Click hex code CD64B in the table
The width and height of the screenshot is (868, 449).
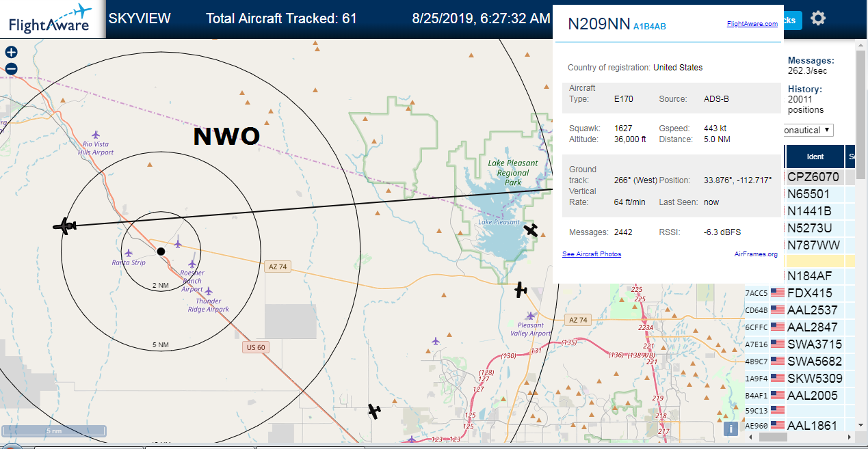pos(756,310)
